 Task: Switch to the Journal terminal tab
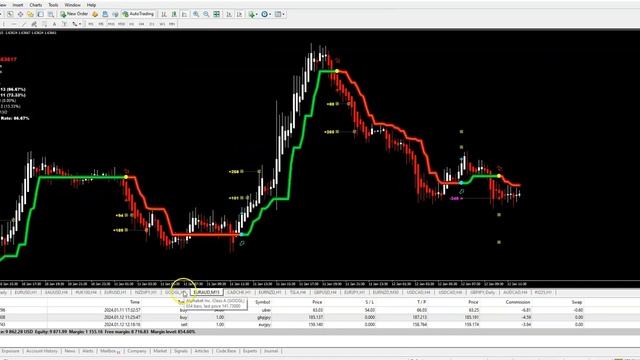pos(271,351)
